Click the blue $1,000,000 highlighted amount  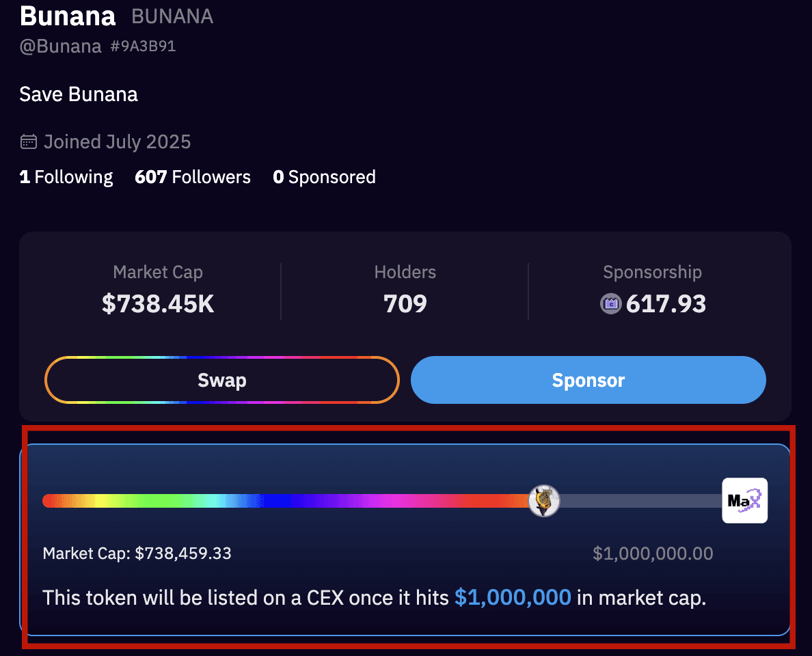tap(513, 598)
